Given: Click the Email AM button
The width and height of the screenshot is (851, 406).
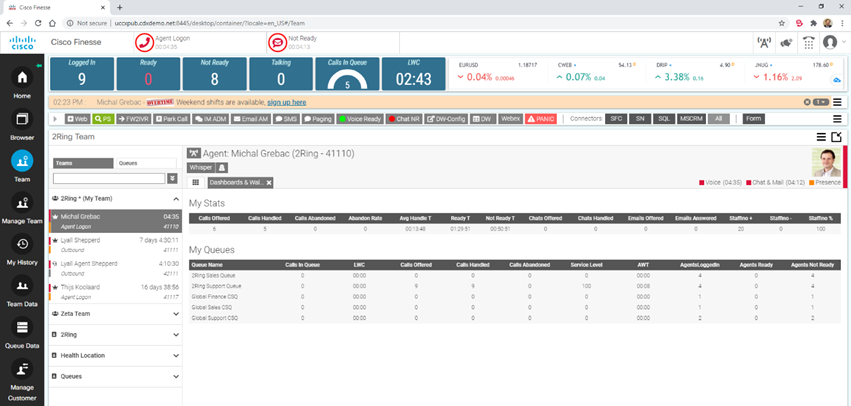Looking at the screenshot, I should (x=251, y=119).
